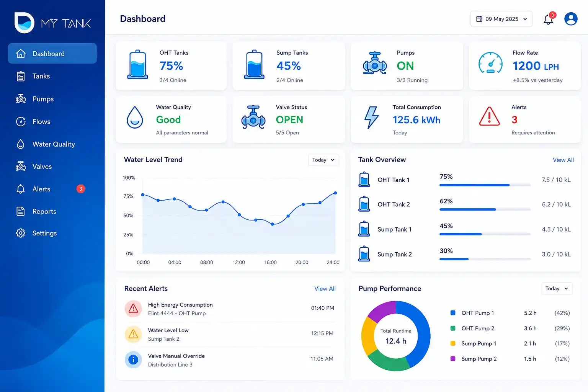Open the Water Level Trend Today dropdown
Image resolution: width=588 pixels, height=392 pixels.
(323, 160)
